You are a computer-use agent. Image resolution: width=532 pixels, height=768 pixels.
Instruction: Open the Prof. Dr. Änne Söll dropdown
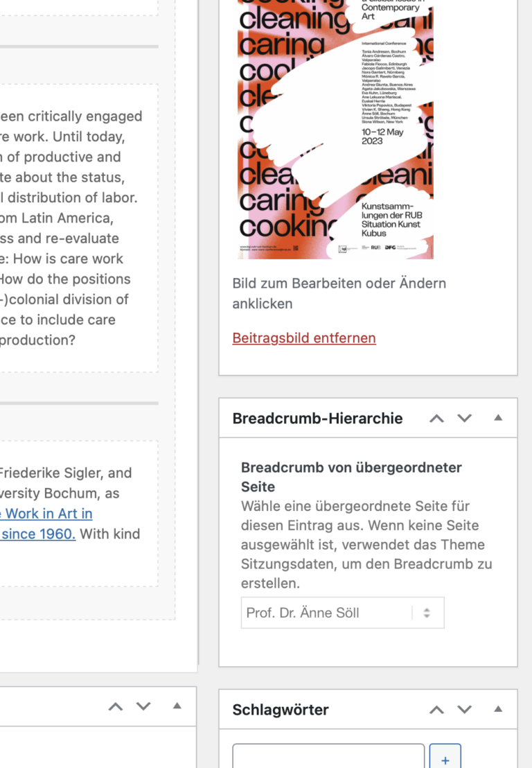click(x=343, y=613)
